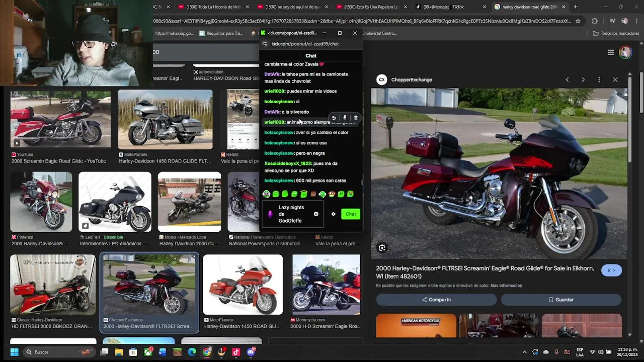Open the emoji picker in chat input
The width and height of the screenshot is (644, 362).
tap(316, 214)
